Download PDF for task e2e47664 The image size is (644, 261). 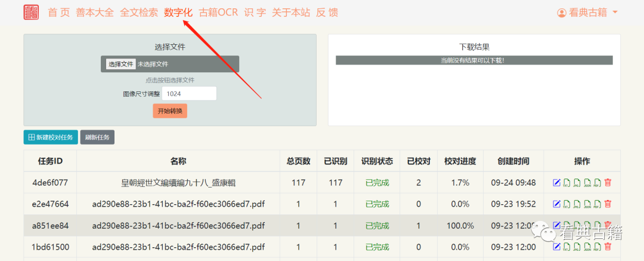(x=597, y=204)
